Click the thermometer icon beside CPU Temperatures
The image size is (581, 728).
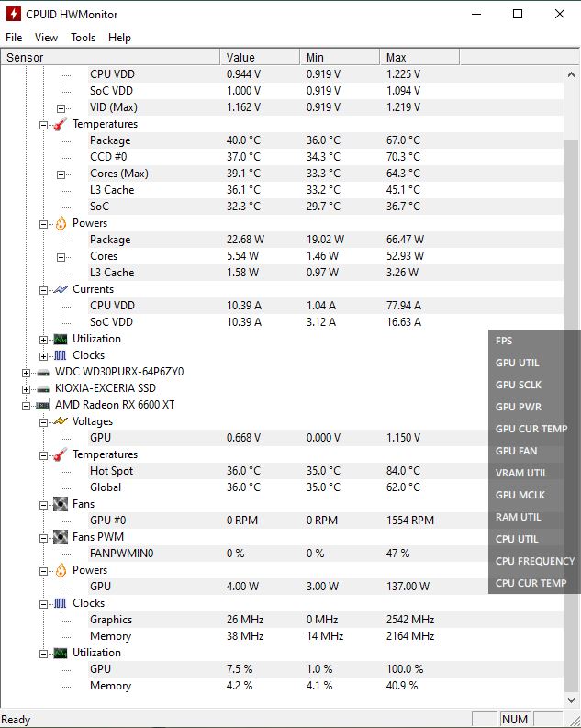(x=60, y=124)
